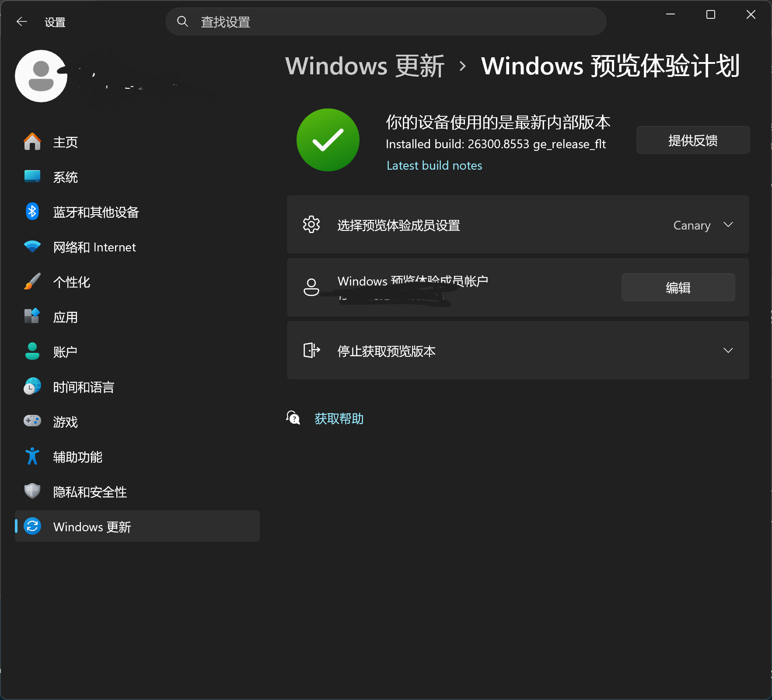772x700 pixels.
Task: Click the stop preview builds exit icon
Action: click(x=312, y=350)
